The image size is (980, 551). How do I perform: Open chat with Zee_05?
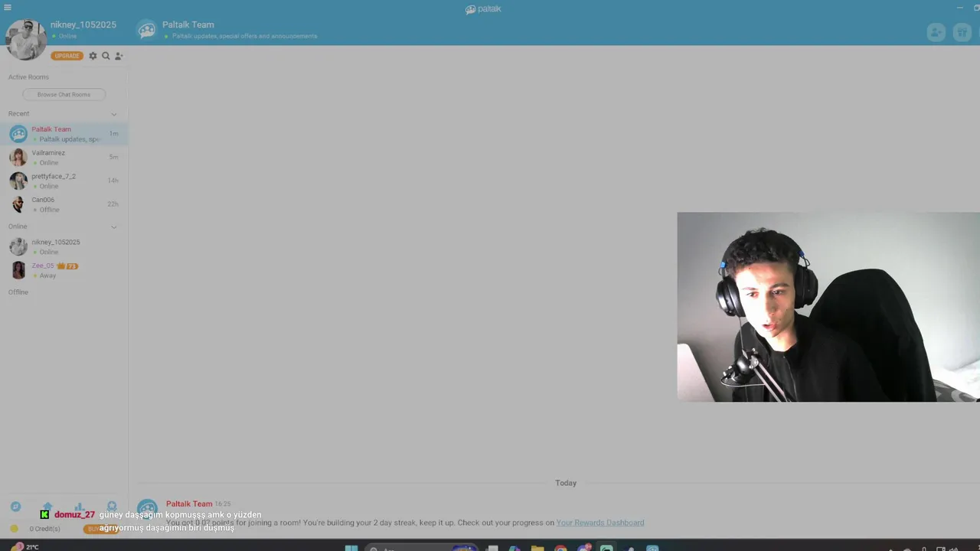point(64,270)
